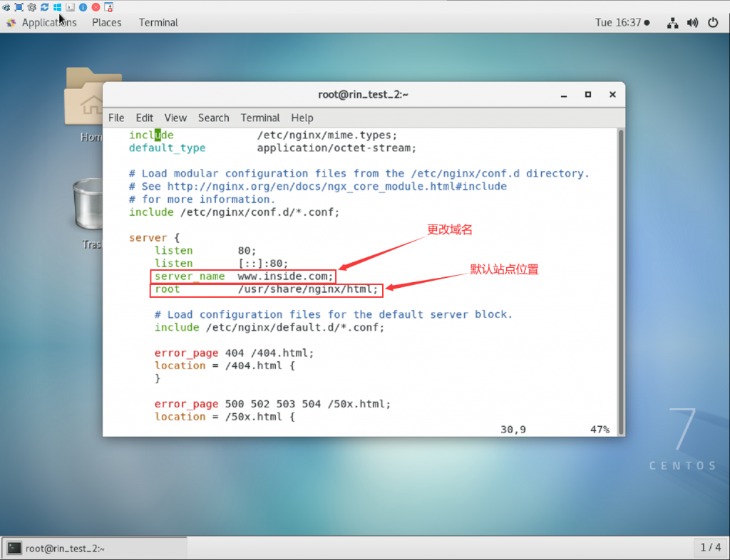Screen dimensions: 730x560
Task: Click the volume speaker icon in top panel
Action: tap(692, 23)
